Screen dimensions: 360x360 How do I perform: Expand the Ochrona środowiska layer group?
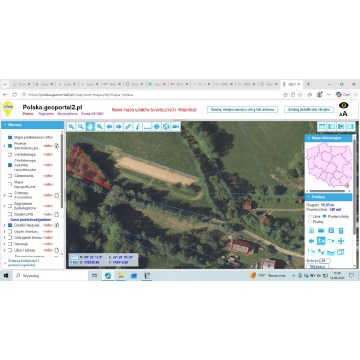[4, 195]
